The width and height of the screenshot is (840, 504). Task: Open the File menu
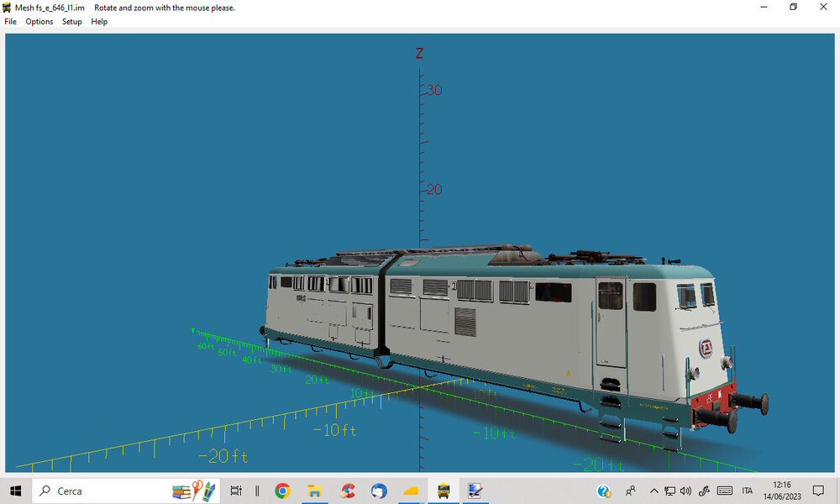pyautogui.click(x=10, y=22)
